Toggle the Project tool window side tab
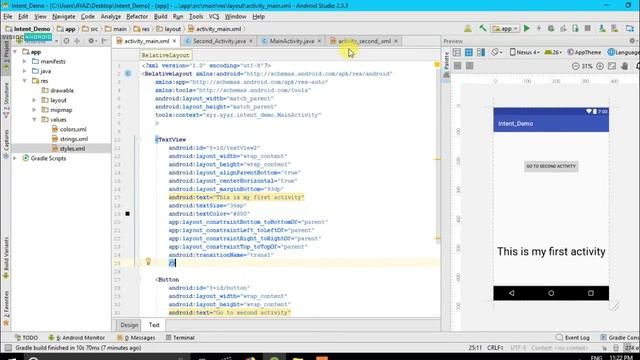The height and width of the screenshot is (360, 640). point(6,55)
